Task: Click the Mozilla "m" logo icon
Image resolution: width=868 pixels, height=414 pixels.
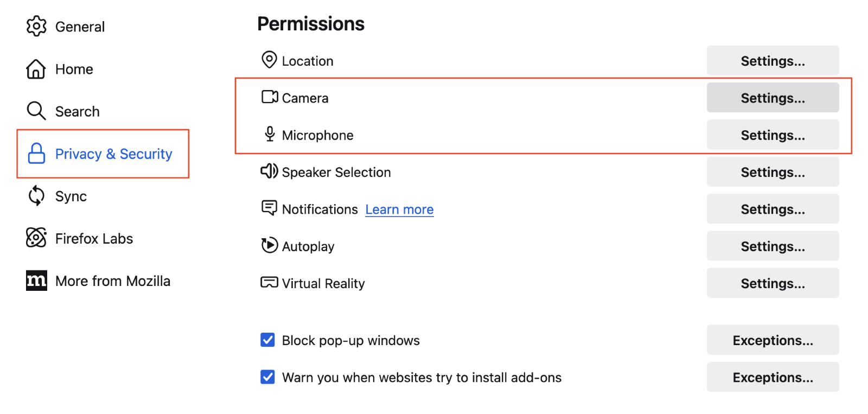Action: 36,281
